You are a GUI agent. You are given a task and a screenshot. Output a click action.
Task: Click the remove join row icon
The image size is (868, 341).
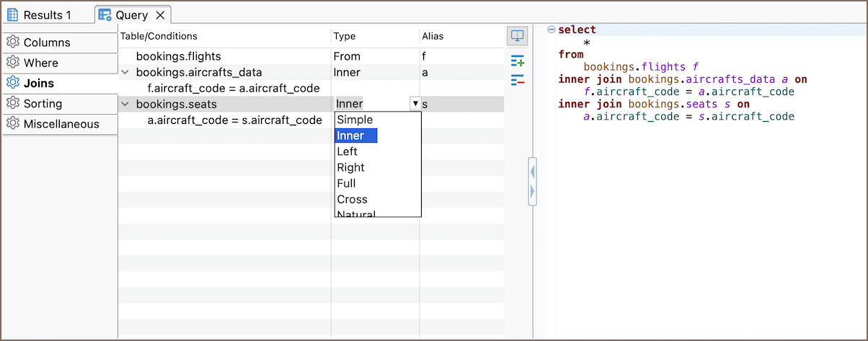click(x=517, y=80)
